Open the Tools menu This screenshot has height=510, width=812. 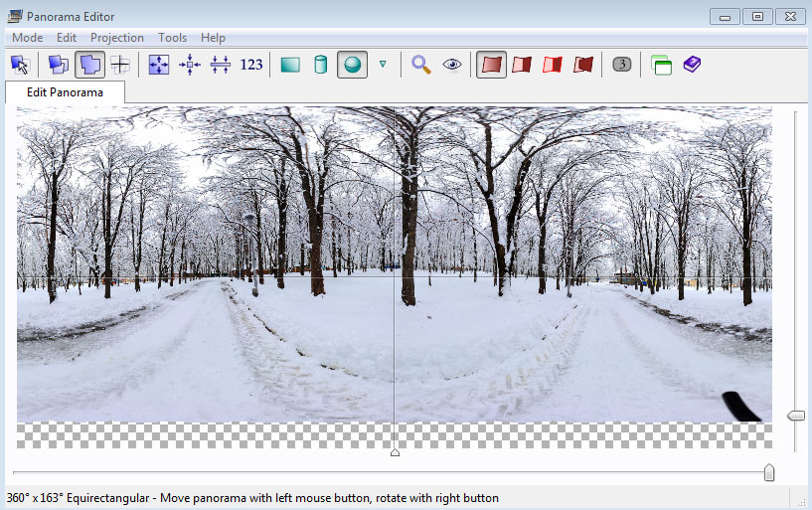coord(172,38)
